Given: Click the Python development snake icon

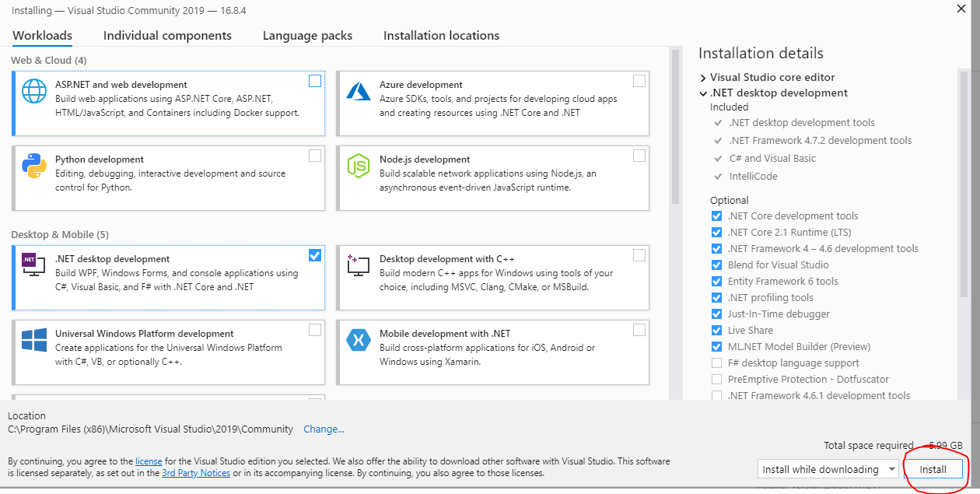Looking at the screenshot, I should 34,166.
